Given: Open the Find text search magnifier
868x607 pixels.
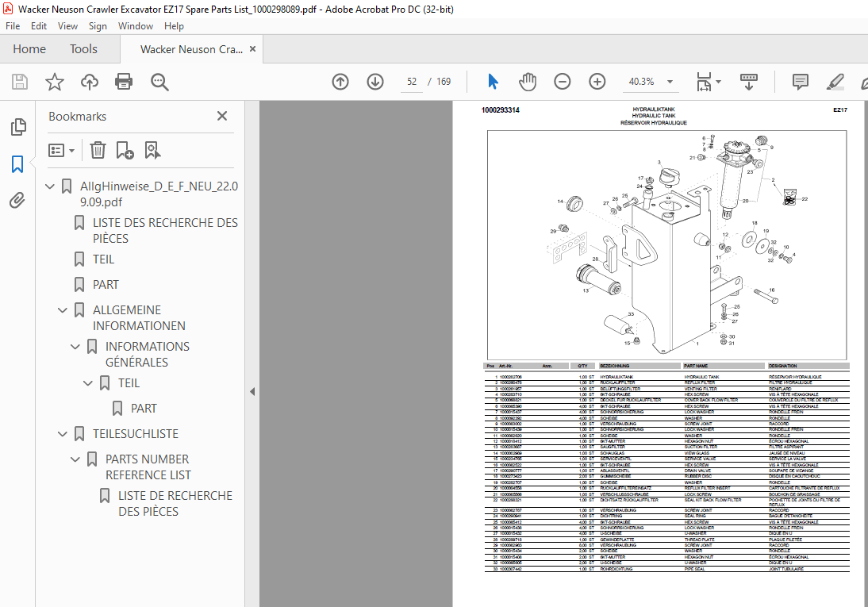Looking at the screenshot, I should (159, 82).
